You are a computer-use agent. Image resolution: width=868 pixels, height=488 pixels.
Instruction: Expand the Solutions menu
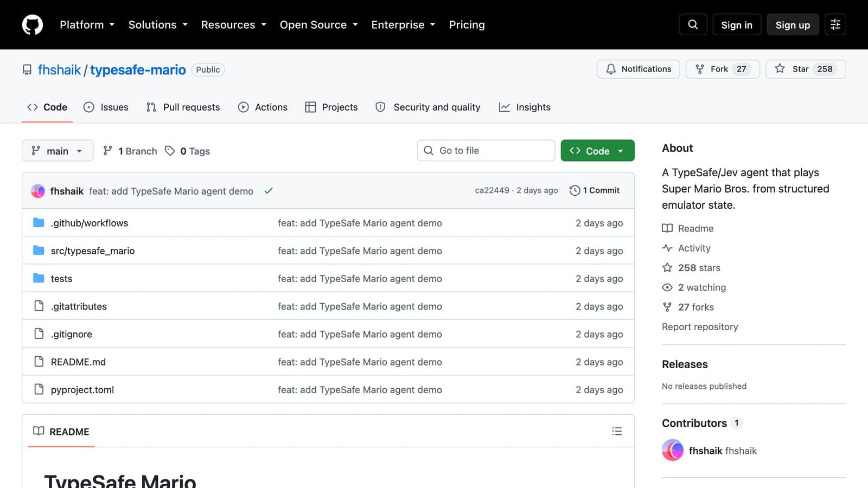coord(158,25)
